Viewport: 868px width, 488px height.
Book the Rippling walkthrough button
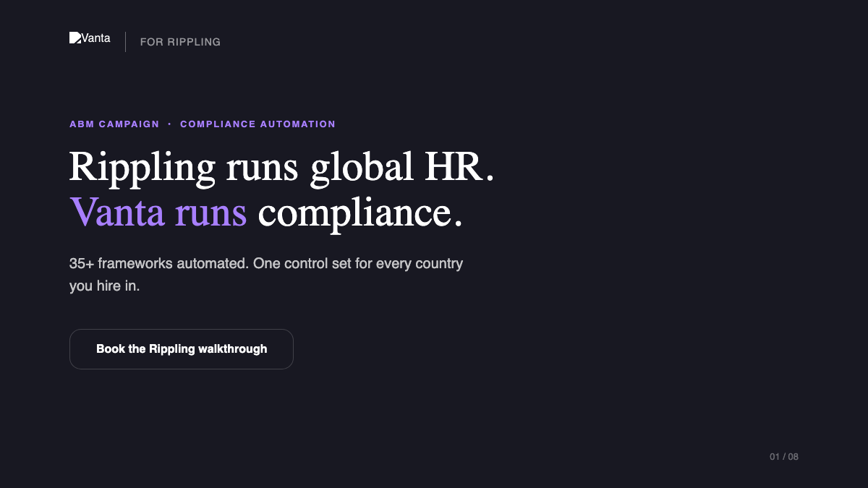coord(182,349)
